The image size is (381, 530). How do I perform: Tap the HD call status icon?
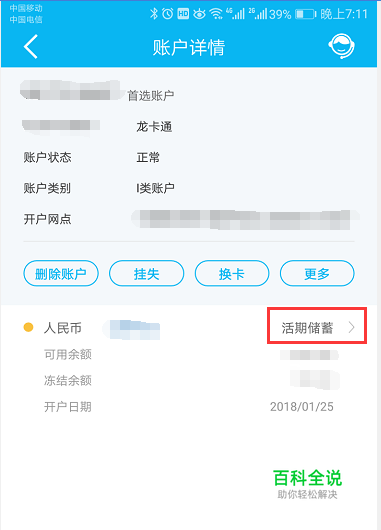(183, 14)
